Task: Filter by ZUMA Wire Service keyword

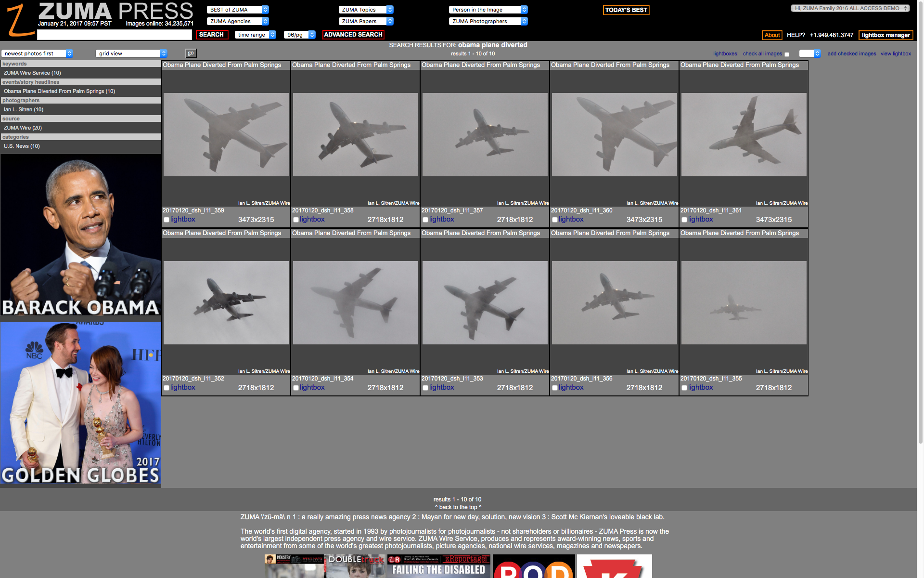Action: tap(32, 73)
